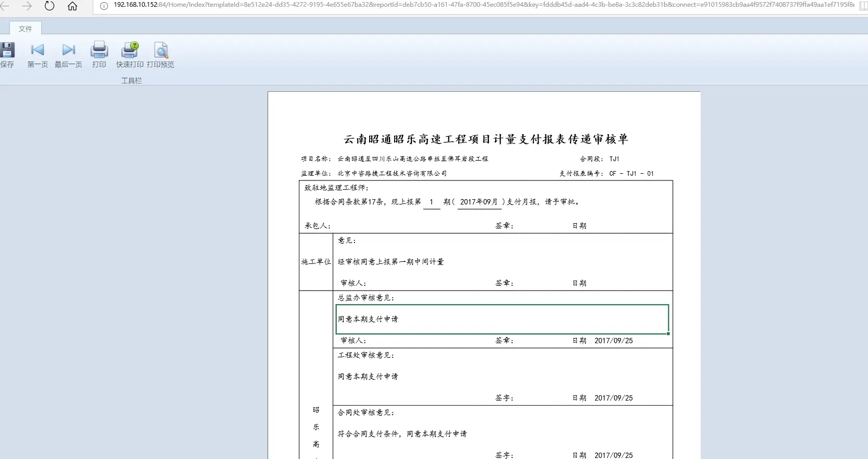The height and width of the screenshot is (459, 868).
Task: Click report title 云南昭通昭乐高速工程项目计量支付报表传递审核单
Action: click(x=486, y=139)
